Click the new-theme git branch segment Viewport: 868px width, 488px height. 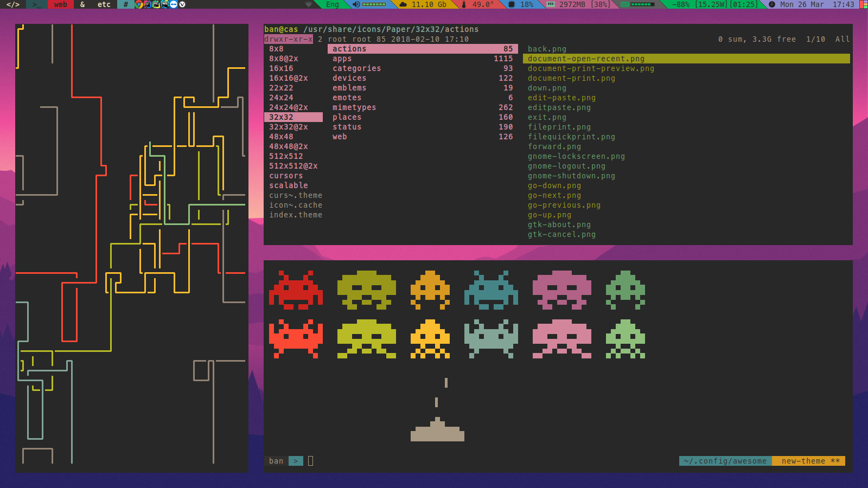808,461
